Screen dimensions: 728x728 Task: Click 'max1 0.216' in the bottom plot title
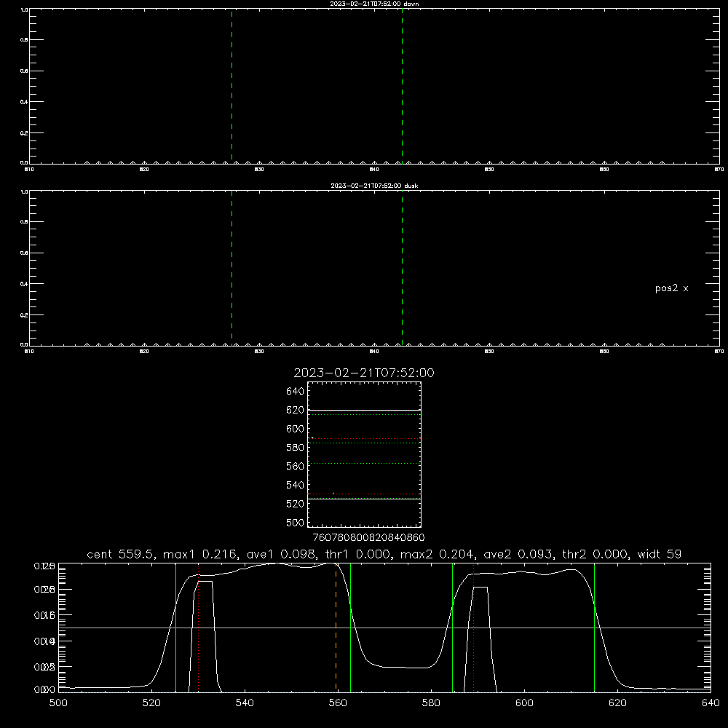tap(201, 554)
